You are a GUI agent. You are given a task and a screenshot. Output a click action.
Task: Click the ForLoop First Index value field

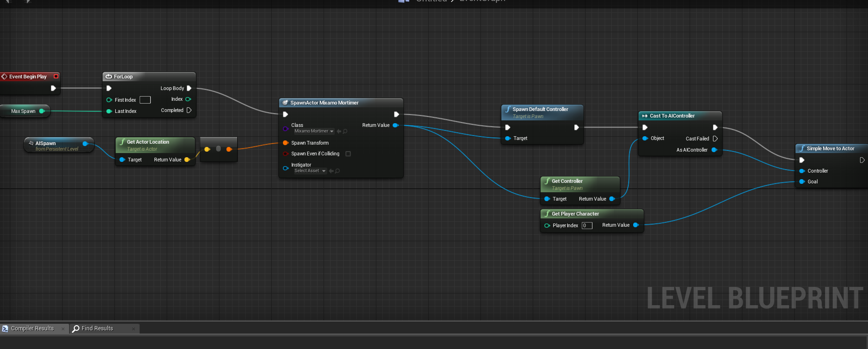tap(145, 100)
